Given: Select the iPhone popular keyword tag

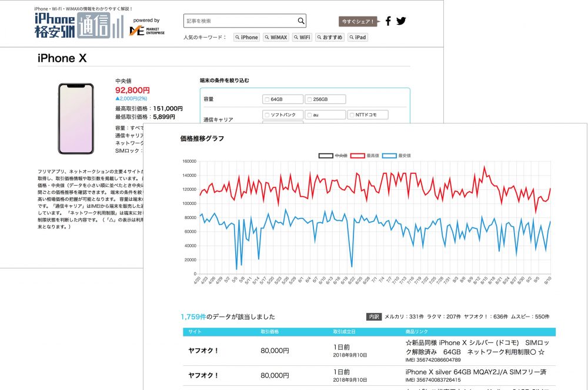Looking at the screenshot, I should point(246,38).
